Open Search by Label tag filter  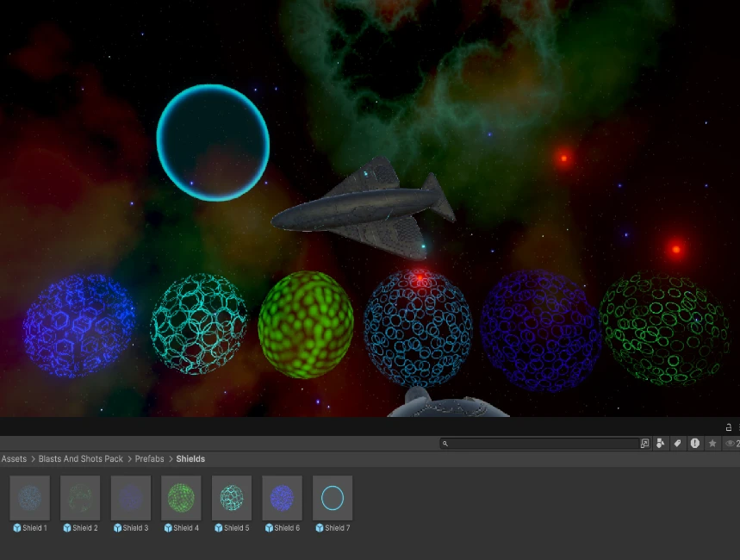point(677,444)
